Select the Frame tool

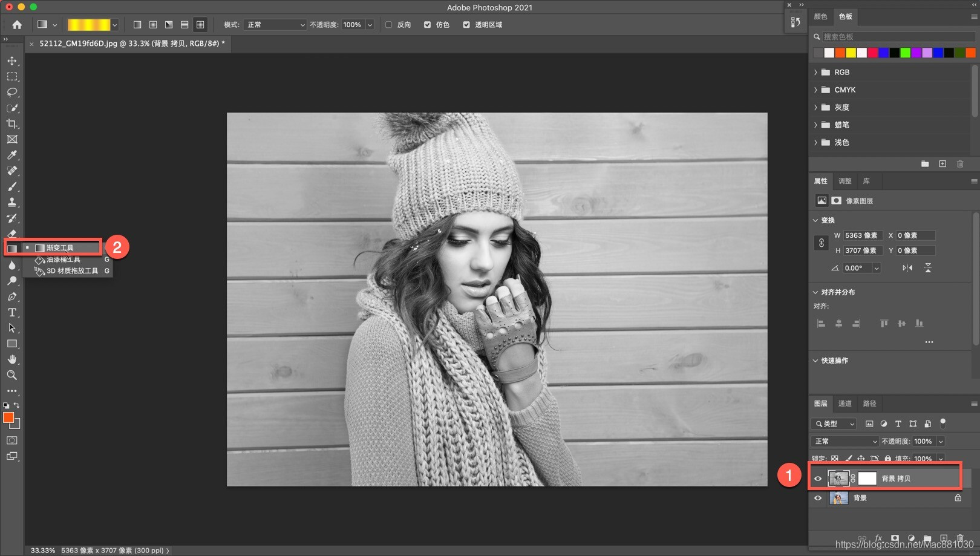coord(12,140)
